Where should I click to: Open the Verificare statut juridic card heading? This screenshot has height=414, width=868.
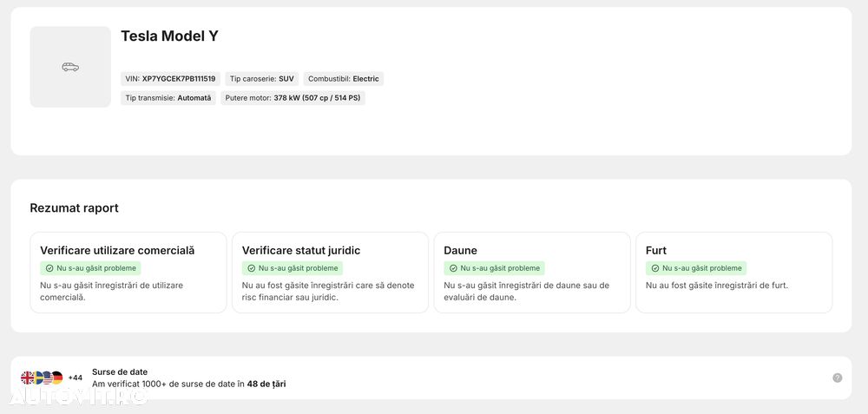click(x=301, y=251)
